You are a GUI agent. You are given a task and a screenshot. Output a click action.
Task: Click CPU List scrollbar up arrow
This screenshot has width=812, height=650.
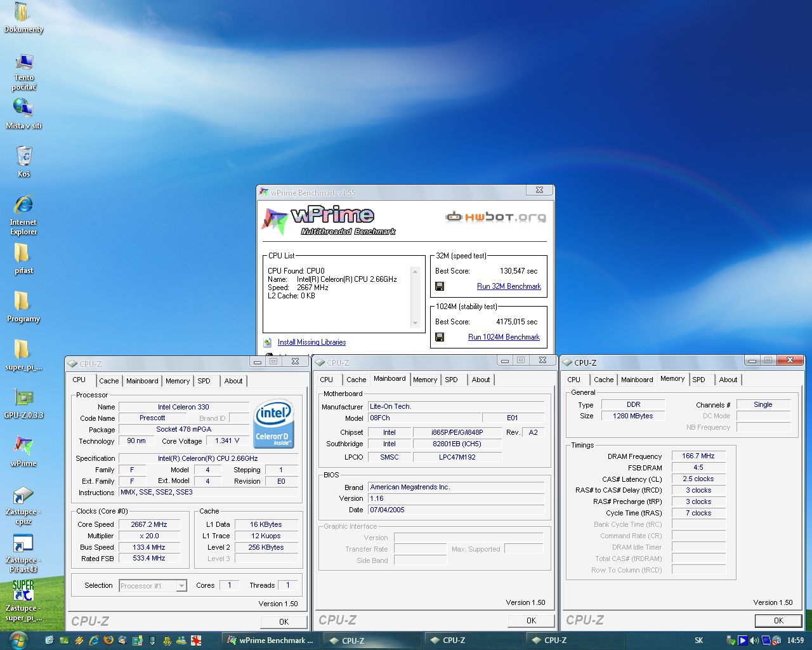[416, 272]
